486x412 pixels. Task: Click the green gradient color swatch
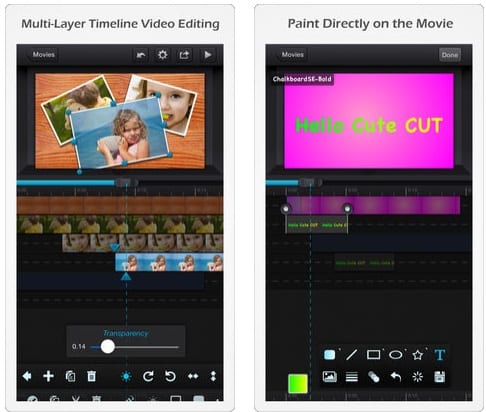click(298, 383)
